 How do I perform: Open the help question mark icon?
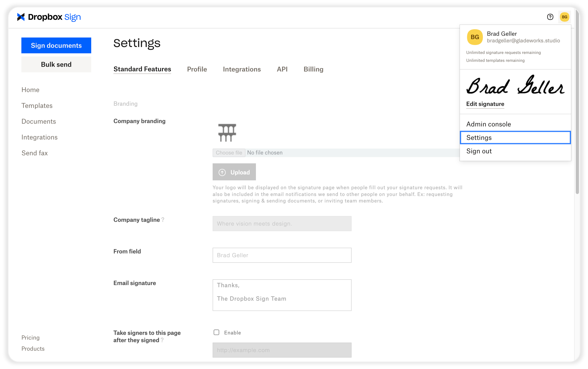(550, 17)
